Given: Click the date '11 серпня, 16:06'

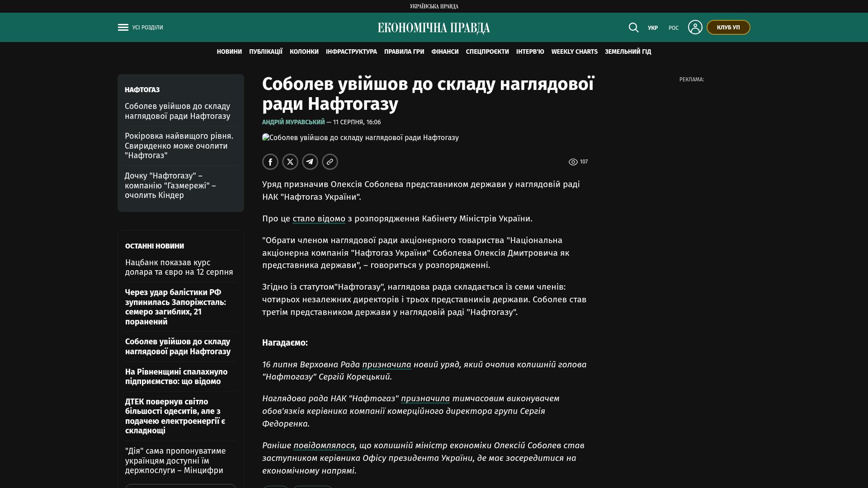Looking at the screenshot, I should 357,122.
